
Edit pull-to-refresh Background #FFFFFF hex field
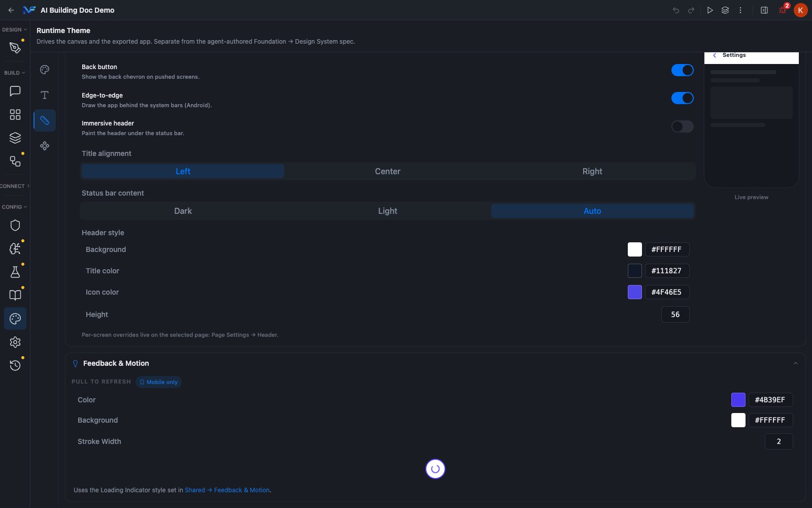(x=770, y=420)
